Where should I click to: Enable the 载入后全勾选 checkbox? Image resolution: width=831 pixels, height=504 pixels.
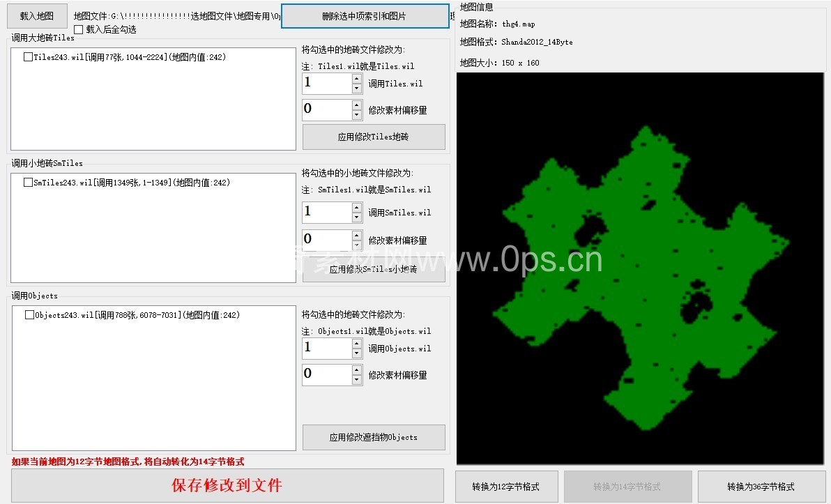[78, 29]
